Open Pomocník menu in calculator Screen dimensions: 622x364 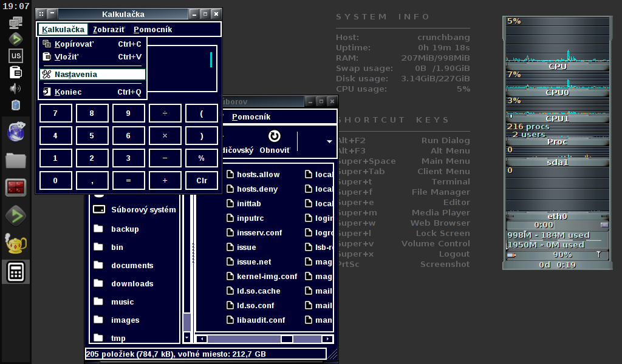pyautogui.click(x=152, y=29)
